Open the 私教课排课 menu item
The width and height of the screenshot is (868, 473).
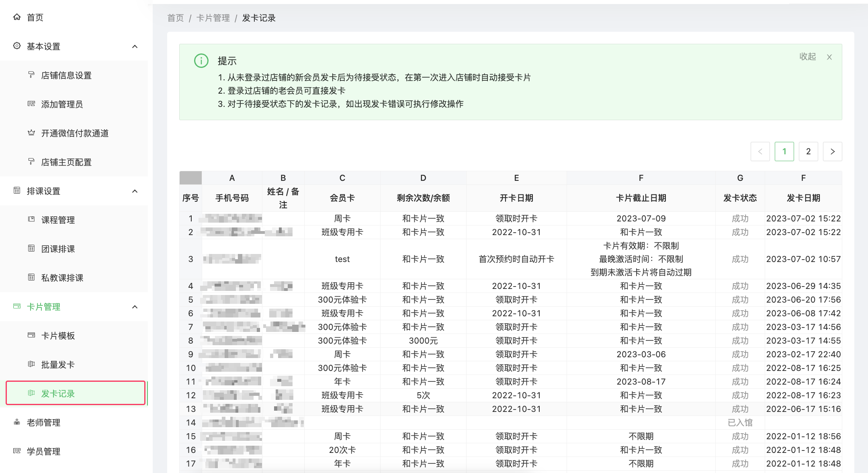coord(74,278)
